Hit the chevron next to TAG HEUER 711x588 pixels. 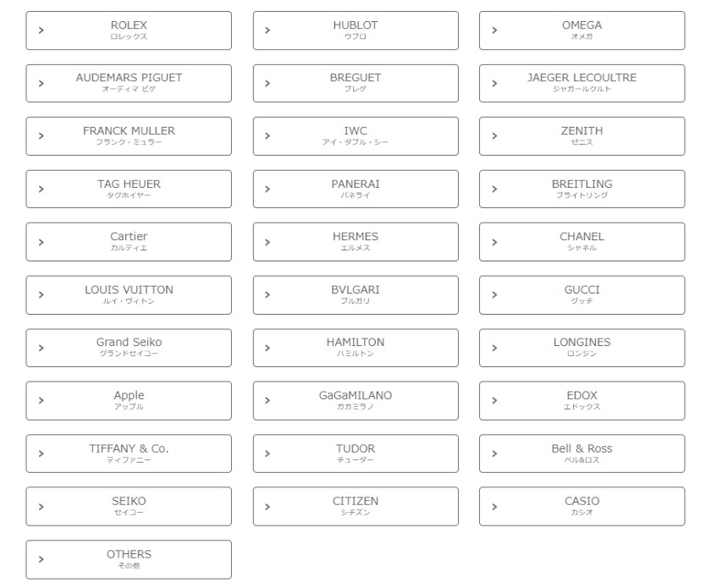pyautogui.click(x=41, y=190)
